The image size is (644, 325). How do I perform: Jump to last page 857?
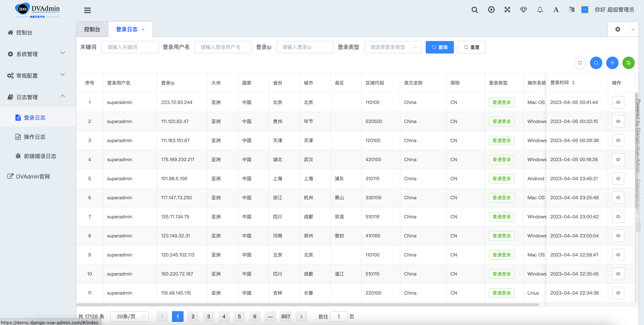pyautogui.click(x=286, y=316)
